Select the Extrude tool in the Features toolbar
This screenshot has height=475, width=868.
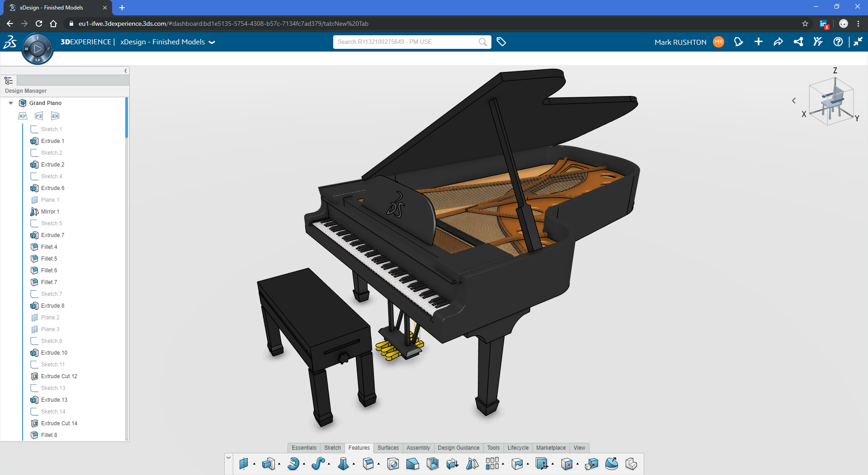tap(269, 464)
